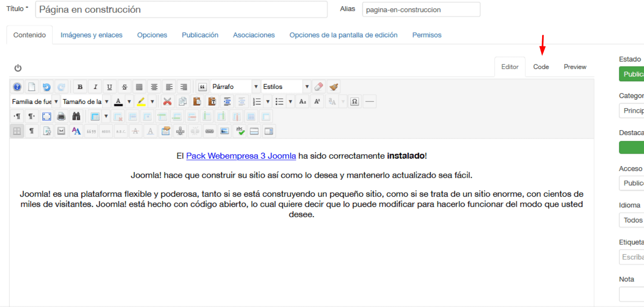Click the Título input field

pyautogui.click(x=181, y=9)
